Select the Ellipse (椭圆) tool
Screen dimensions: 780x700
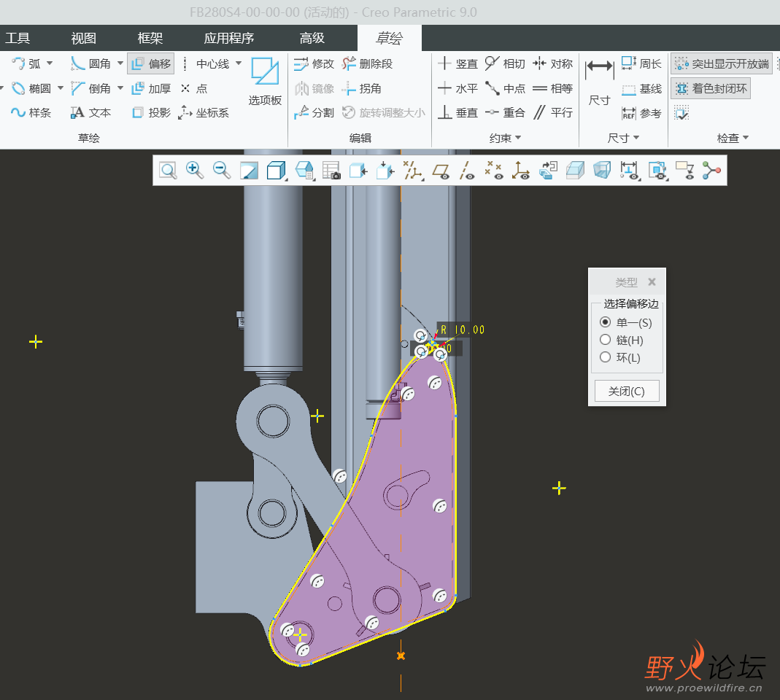point(31,88)
